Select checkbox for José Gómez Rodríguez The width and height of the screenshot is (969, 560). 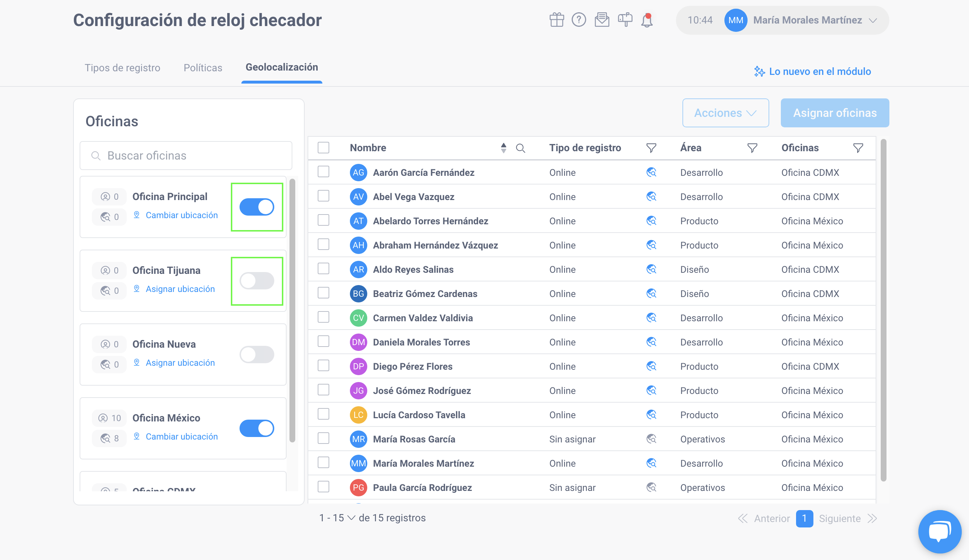click(323, 390)
